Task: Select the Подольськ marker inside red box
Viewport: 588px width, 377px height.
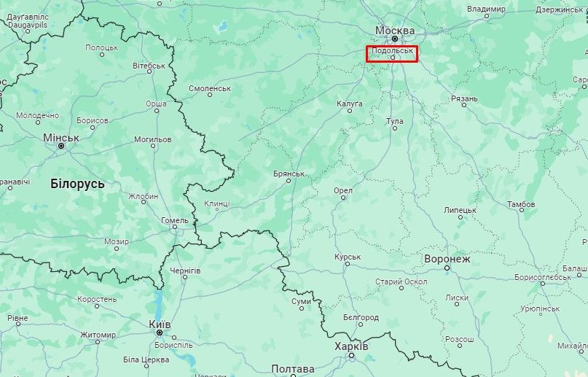Action: [393, 58]
